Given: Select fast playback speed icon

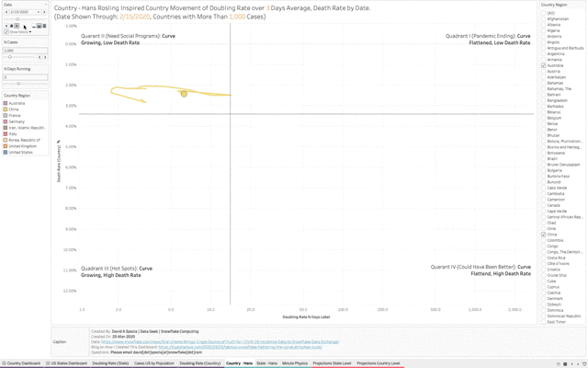Looking at the screenshot, I should point(45,26).
